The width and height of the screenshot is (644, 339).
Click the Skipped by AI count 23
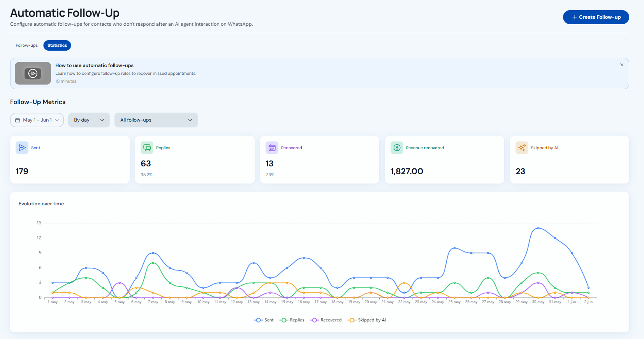(521, 171)
